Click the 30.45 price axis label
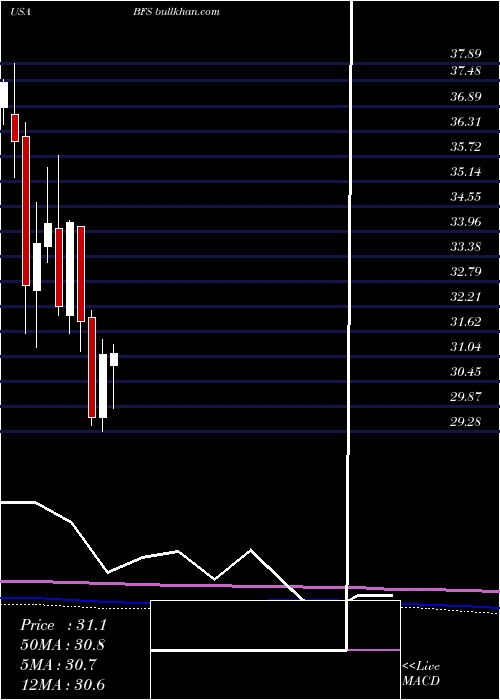 click(x=466, y=371)
